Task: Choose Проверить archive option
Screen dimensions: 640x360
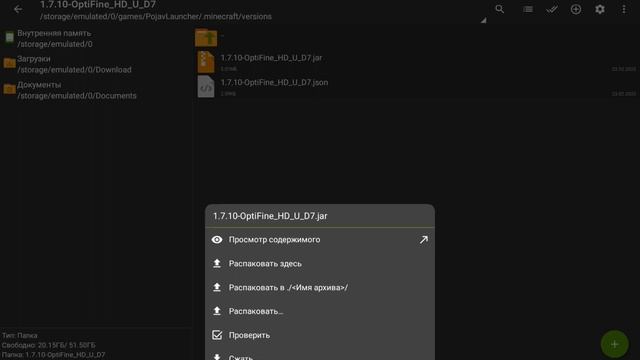Action: click(320, 335)
